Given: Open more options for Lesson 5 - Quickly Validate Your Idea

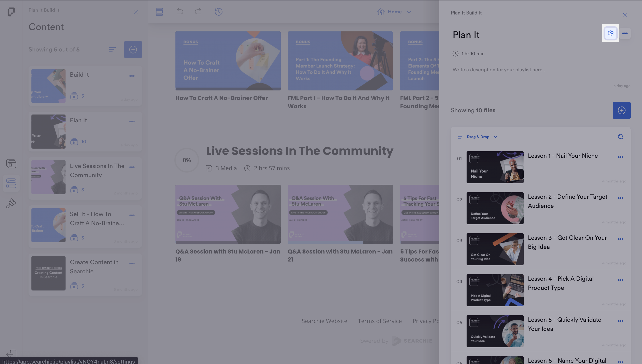Looking at the screenshot, I should click(x=621, y=321).
